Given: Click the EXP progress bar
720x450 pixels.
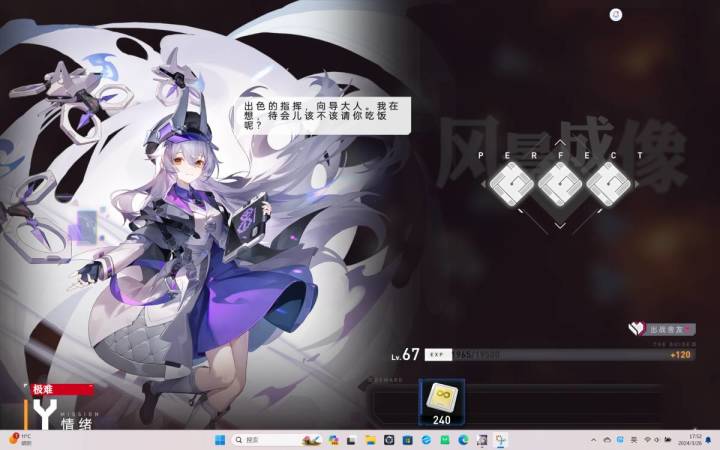Looking at the screenshot, I should 560,354.
